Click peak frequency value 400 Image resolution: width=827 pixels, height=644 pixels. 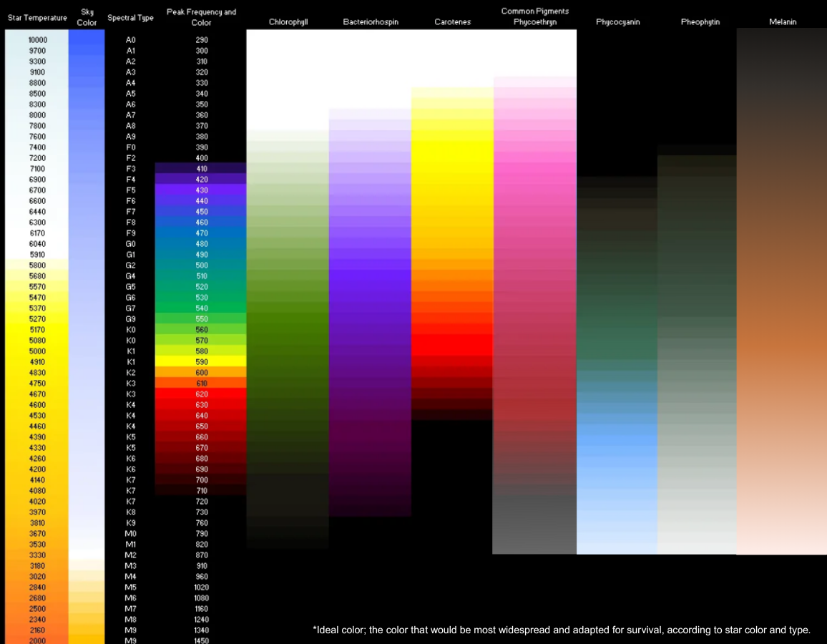[202, 158]
